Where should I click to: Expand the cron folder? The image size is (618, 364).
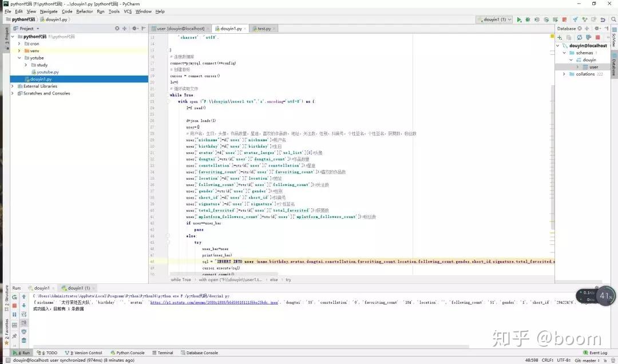click(x=19, y=43)
